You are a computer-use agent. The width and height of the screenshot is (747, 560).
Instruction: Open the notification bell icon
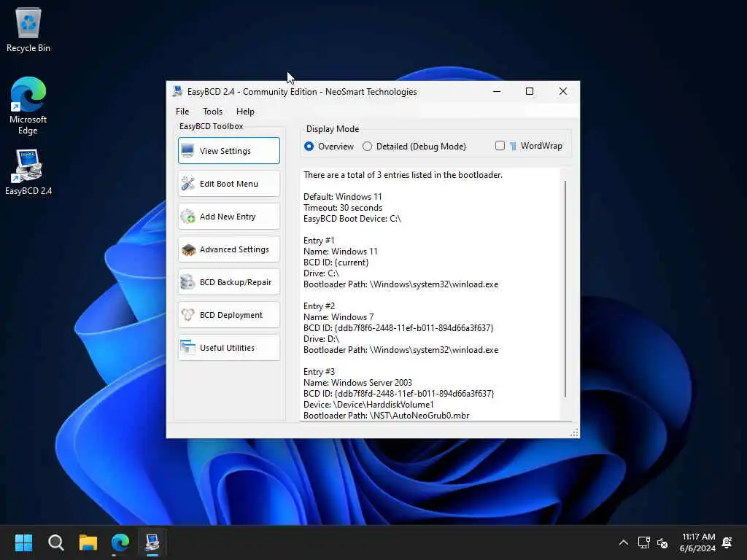pos(727,542)
